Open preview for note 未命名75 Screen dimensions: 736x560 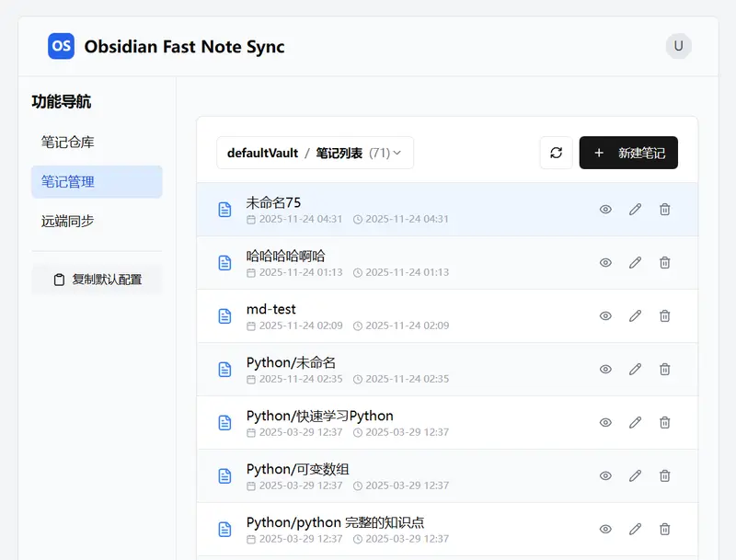[x=605, y=209]
